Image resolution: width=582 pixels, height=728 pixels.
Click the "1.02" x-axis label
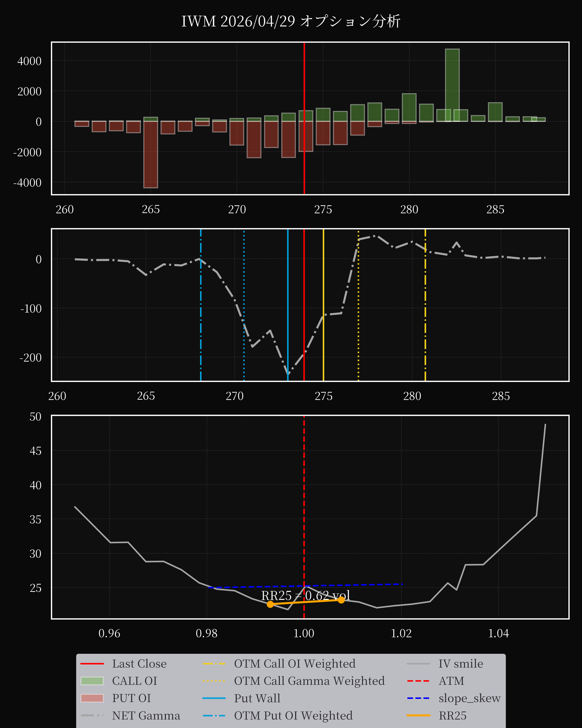click(401, 633)
